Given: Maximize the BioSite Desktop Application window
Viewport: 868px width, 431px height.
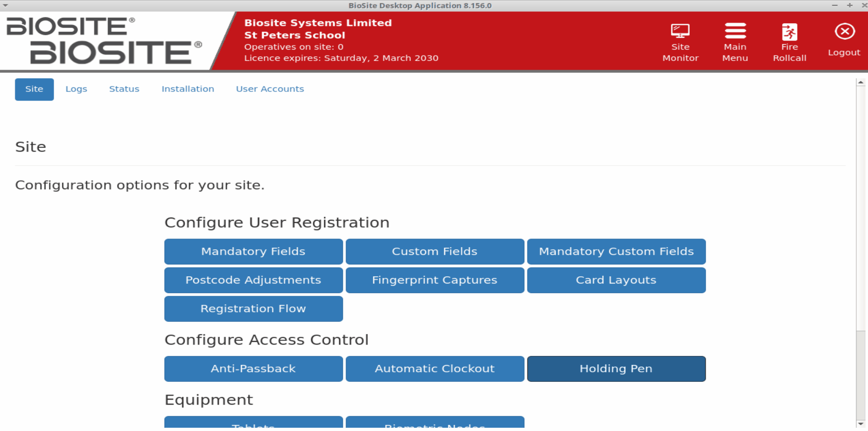Looking at the screenshot, I should (849, 5).
